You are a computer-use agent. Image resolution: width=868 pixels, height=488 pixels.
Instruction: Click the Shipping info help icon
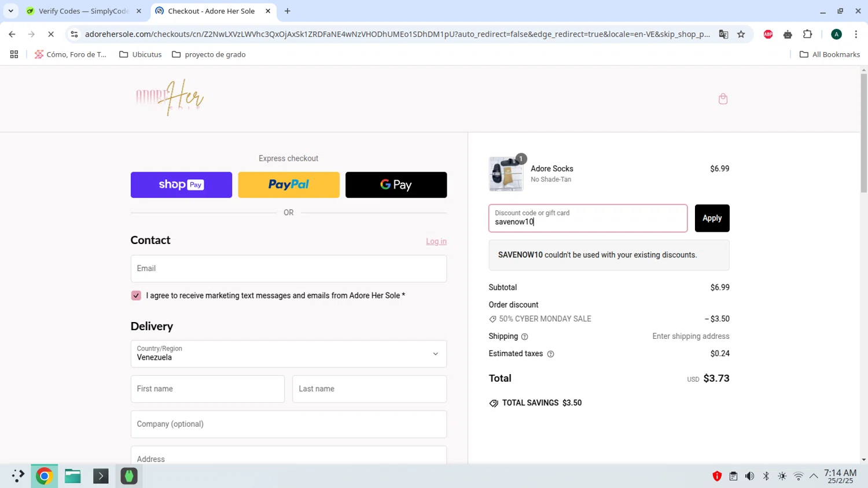click(x=524, y=337)
